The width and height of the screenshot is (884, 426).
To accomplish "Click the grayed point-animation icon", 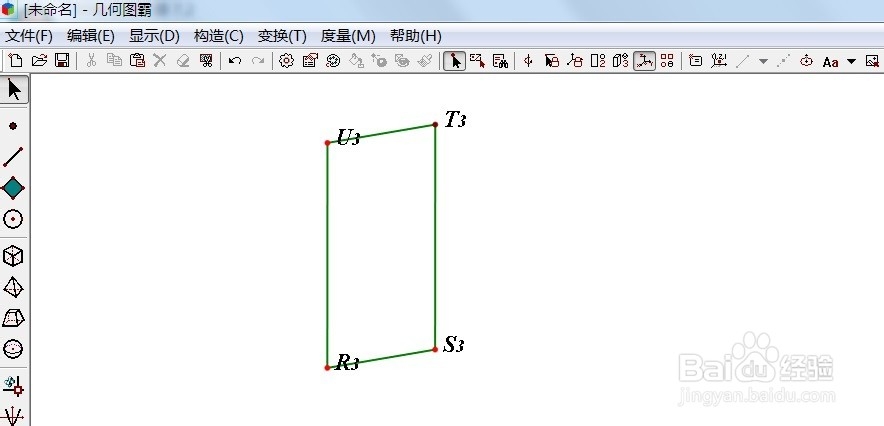I will 379,60.
